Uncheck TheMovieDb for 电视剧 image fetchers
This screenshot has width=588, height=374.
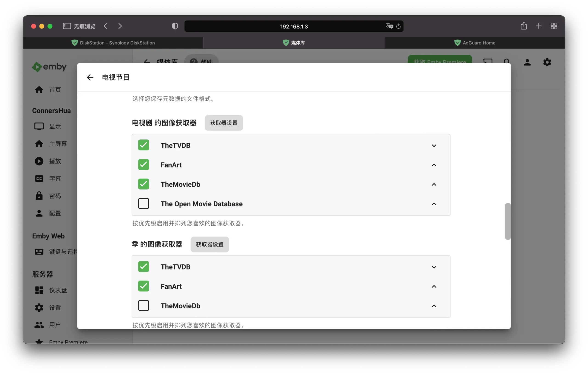tap(144, 184)
